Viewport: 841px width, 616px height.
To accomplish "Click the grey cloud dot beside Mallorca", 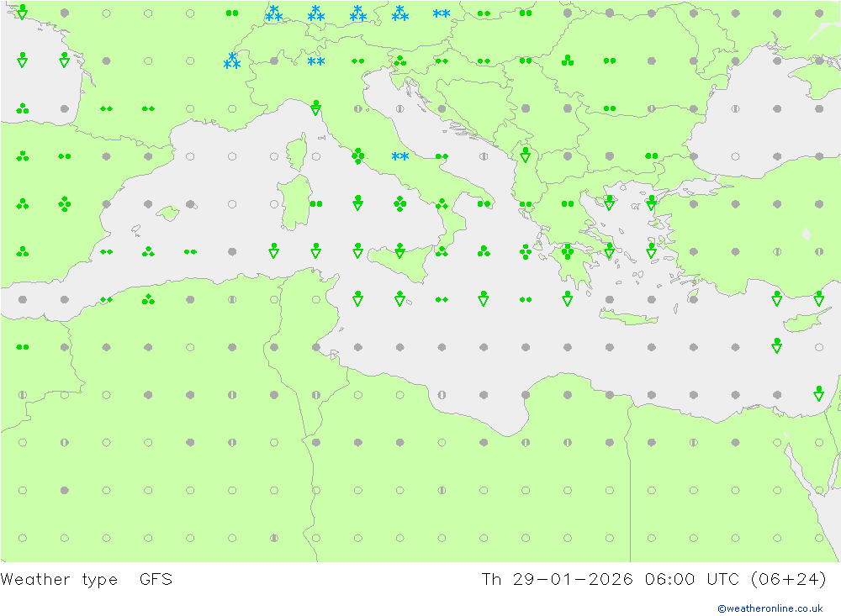I will (x=190, y=203).
